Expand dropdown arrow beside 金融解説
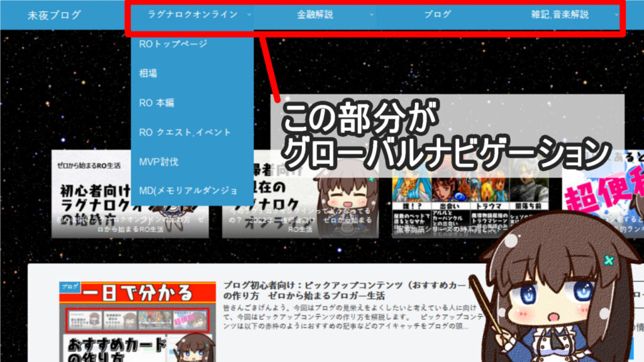Viewport: 644px width, 362px height. 372,15
